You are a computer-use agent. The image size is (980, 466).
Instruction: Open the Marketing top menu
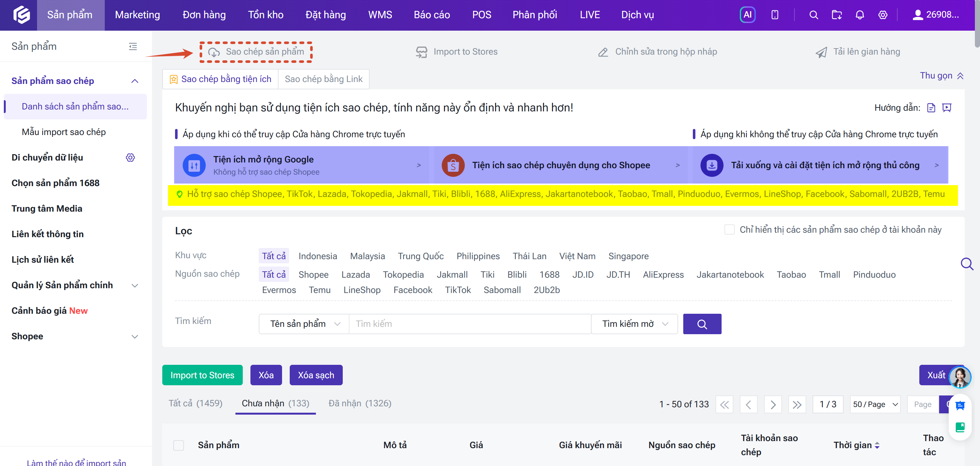tap(137, 15)
